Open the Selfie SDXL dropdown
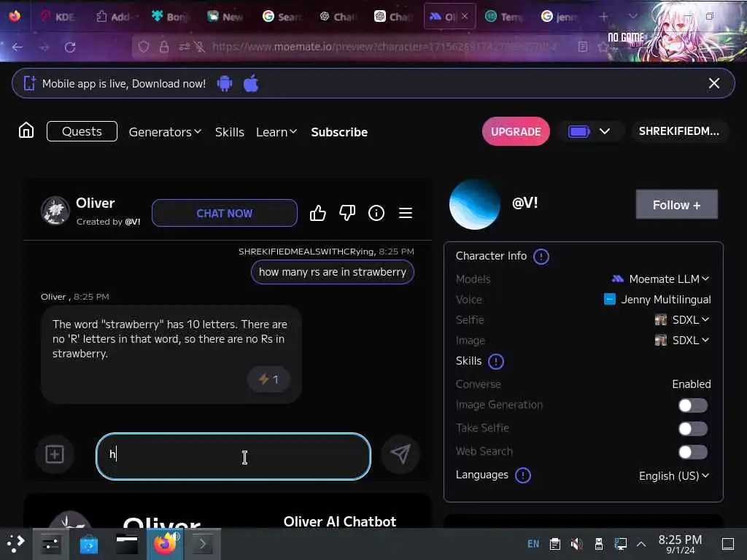Image resolution: width=747 pixels, height=560 pixels. tap(682, 319)
